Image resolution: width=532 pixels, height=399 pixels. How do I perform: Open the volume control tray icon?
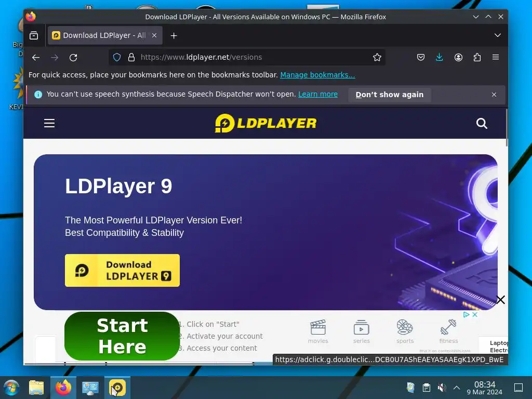coord(442,388)
